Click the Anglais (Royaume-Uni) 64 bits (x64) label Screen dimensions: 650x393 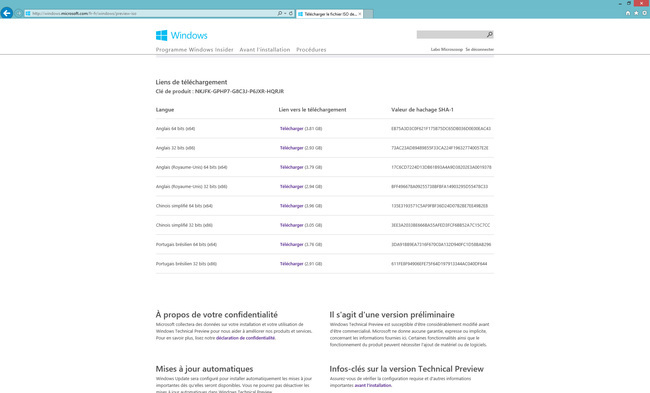point(191,167)
